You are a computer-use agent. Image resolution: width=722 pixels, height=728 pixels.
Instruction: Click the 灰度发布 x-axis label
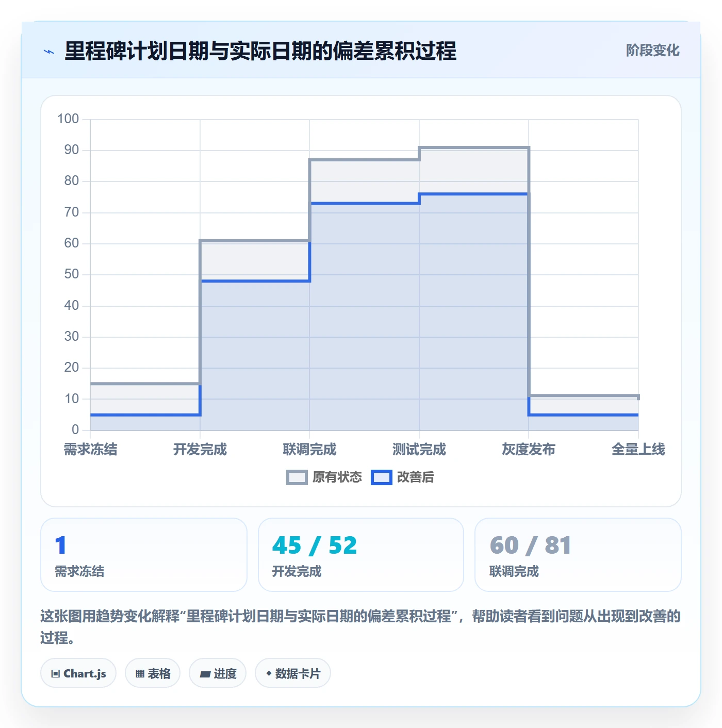coord(529,450)
